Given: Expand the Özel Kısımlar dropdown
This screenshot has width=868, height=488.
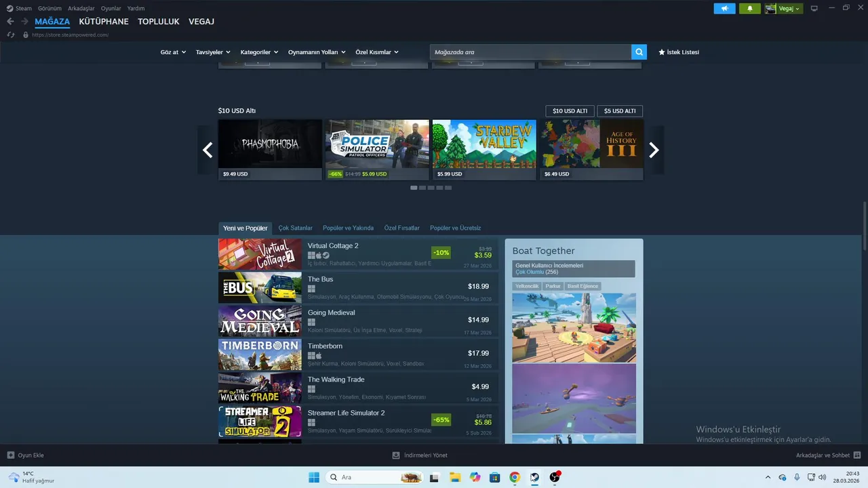Looking at the screenshot, I should click(377, 52).
